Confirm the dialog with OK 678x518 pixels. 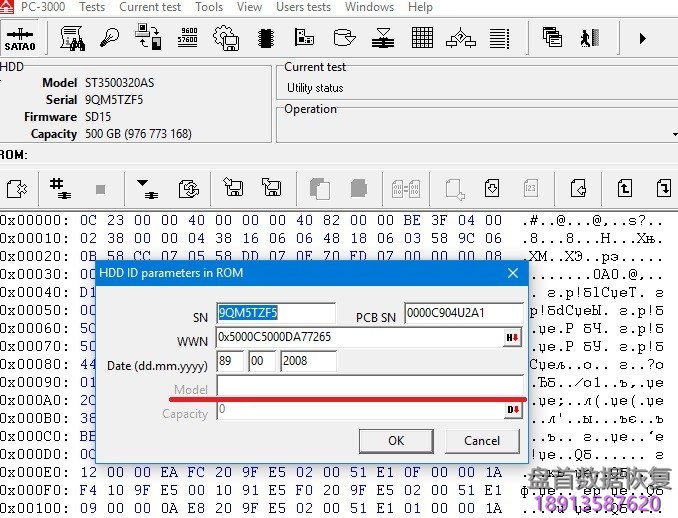pos(396,441)
